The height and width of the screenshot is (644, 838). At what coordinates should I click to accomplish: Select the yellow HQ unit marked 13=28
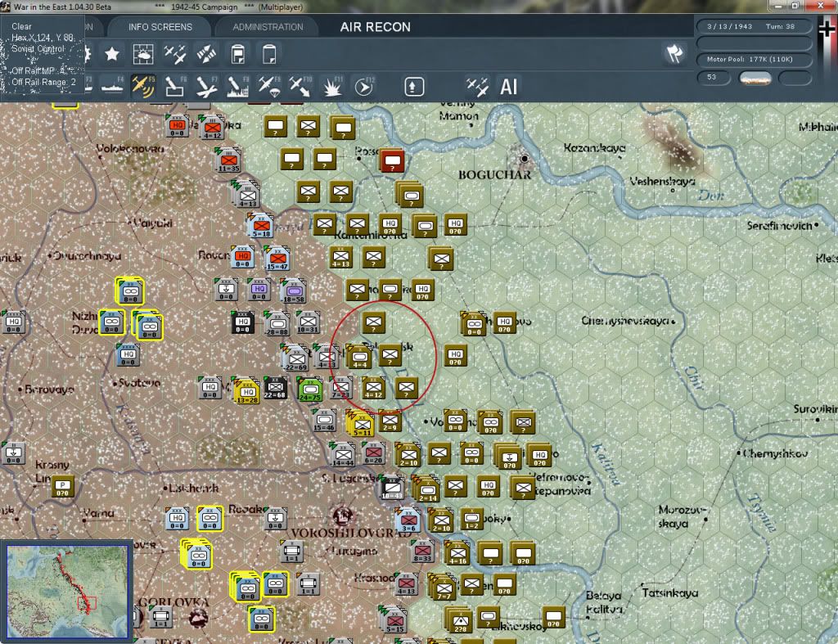pos(246,392)
